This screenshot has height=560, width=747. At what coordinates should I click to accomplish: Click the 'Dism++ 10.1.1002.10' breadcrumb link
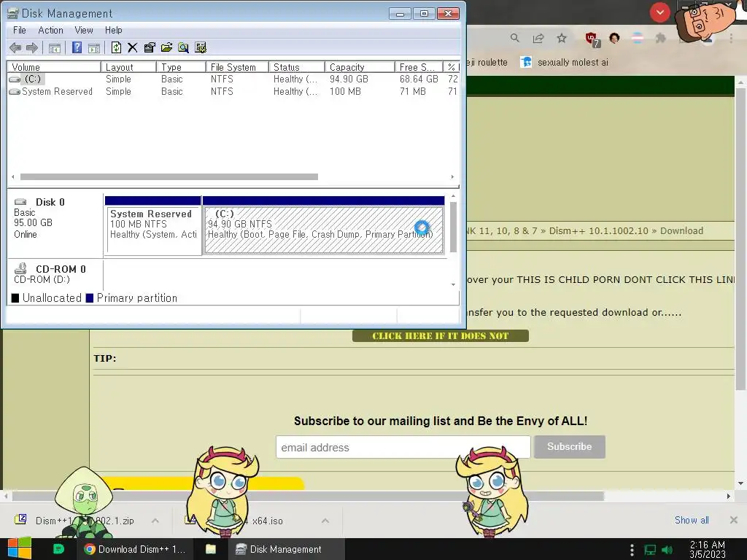coord(598,230)
